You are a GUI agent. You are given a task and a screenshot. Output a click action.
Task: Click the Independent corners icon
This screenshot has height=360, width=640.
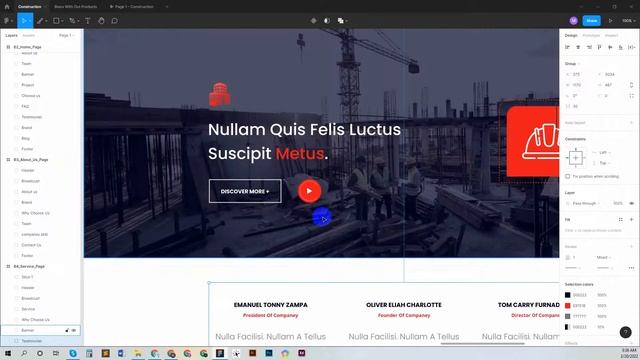pos(631,96)
